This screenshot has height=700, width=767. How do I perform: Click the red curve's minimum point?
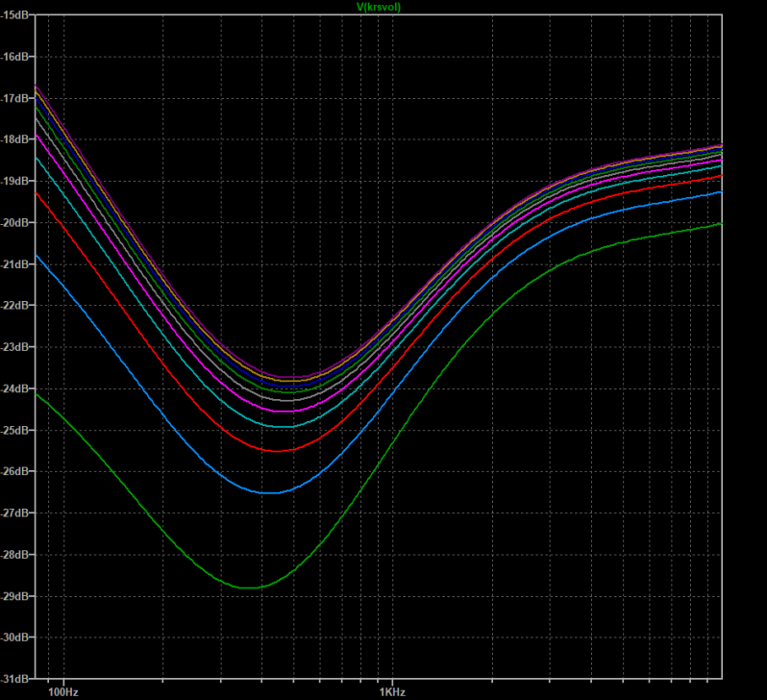[x=277, y=450]
